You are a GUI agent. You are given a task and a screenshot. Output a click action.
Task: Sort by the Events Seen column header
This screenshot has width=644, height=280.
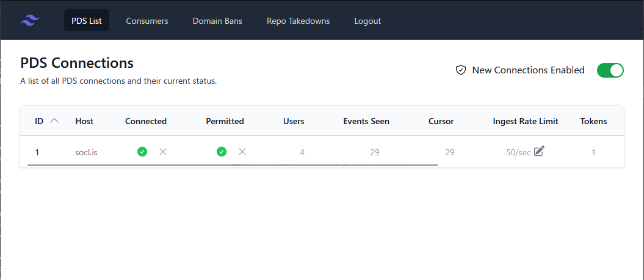tap(366, 121)
